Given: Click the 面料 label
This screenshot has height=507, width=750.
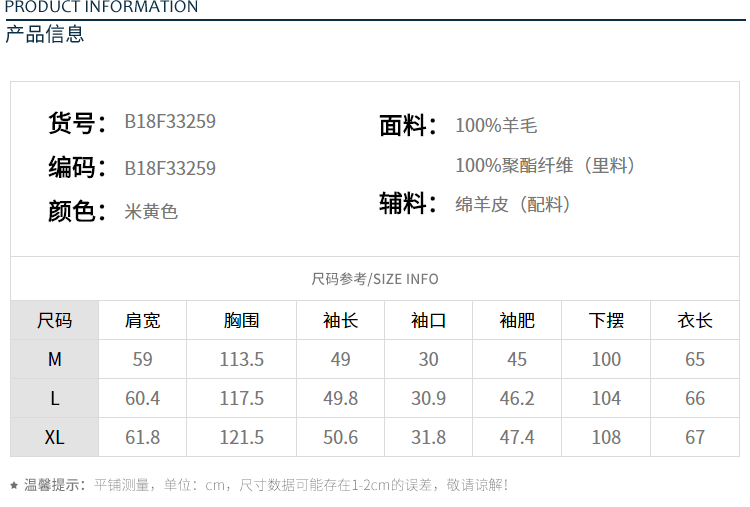Looking at the screenshot, I should coord(408,125).
